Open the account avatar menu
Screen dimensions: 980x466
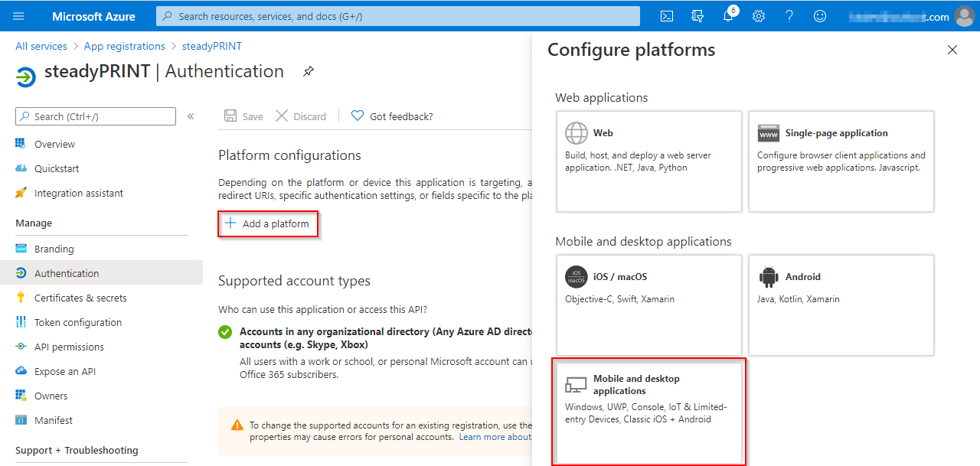coord(964,16)
